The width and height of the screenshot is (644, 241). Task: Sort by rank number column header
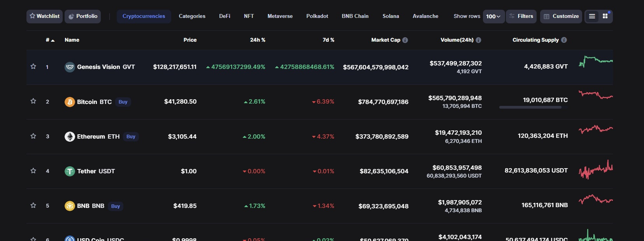50,40
